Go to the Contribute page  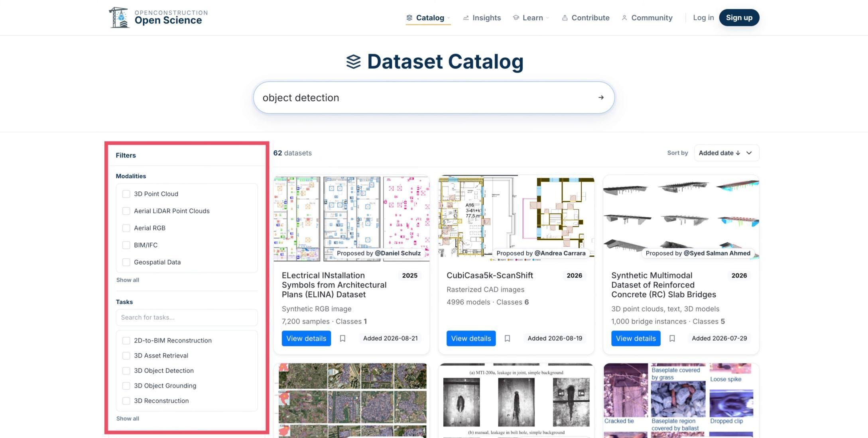(x=585, y=18)
